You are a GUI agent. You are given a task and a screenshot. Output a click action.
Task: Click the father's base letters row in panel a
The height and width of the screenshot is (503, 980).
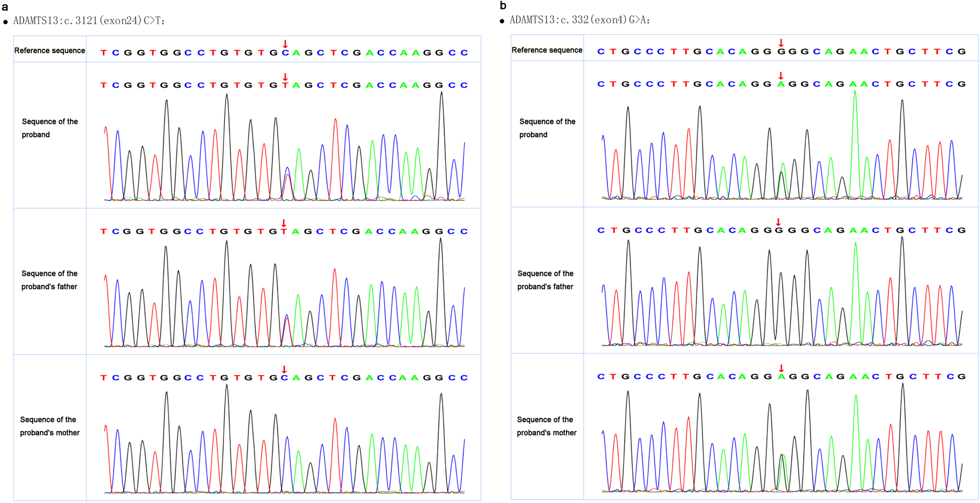coord(285,231)
